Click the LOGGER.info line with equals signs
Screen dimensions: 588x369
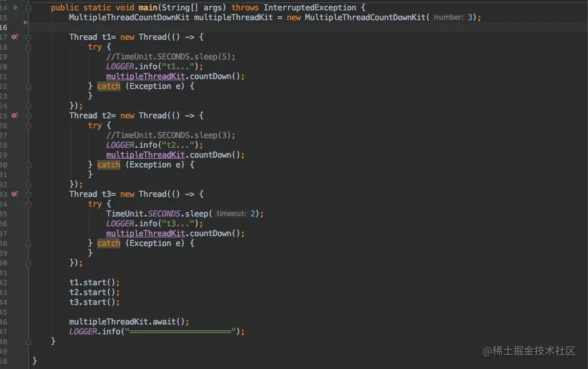(x=157, y=331)
